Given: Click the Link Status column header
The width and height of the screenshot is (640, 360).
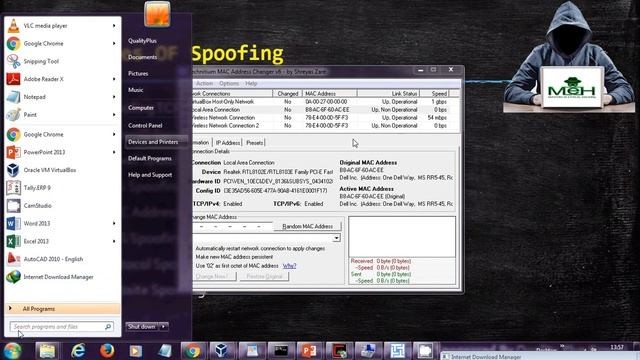Looking at the screenshot, I should [388, 93].
